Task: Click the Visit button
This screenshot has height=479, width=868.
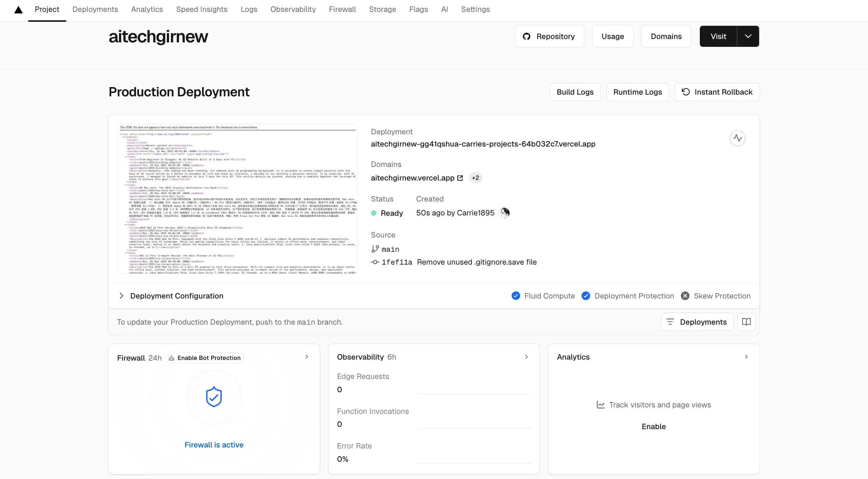Action: 718,36
